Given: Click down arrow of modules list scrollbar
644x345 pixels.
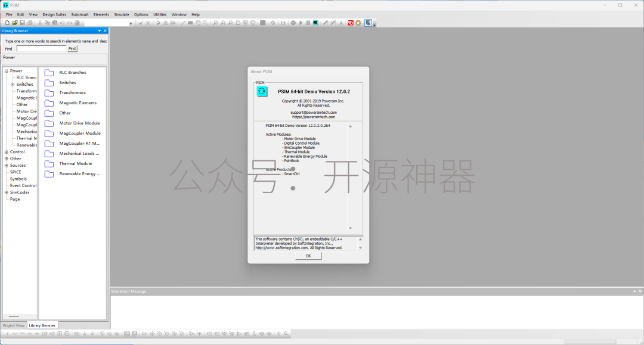Looking at the screenshot, I should pyautogui.click(x=351, y=228).
